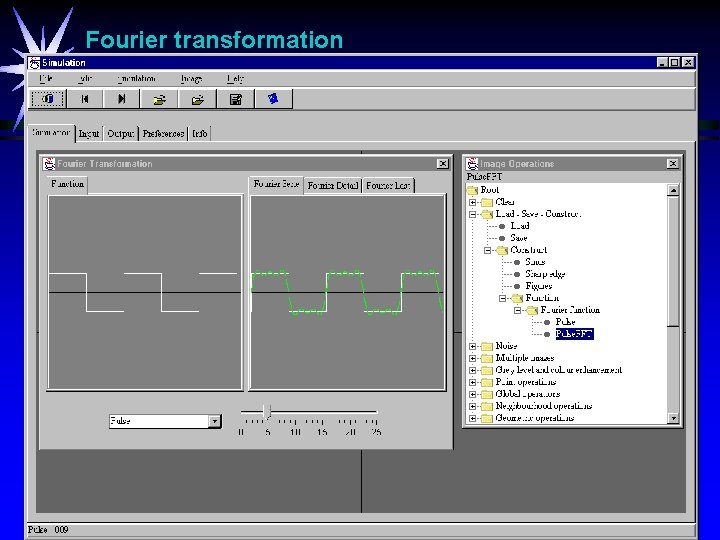Click the Fourier Transformation window title icon
This screenshot has width=720, height=540.
[49, 164]
